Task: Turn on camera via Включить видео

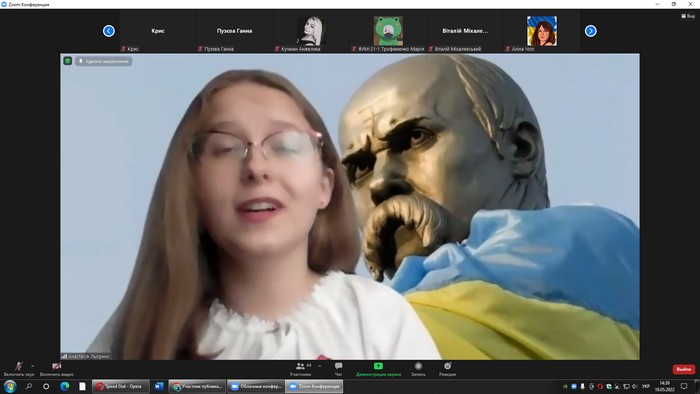Action: coord(57,369)
